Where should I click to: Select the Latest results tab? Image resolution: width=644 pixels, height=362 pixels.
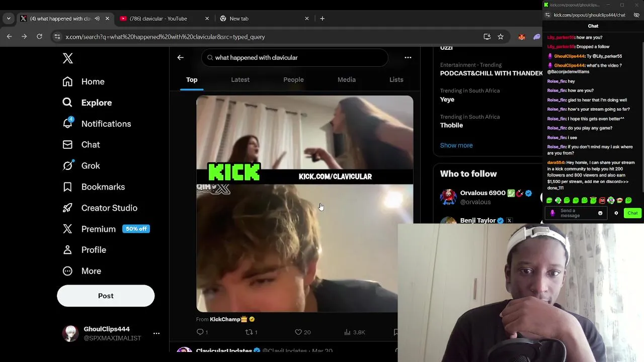(x=240, y=79)
